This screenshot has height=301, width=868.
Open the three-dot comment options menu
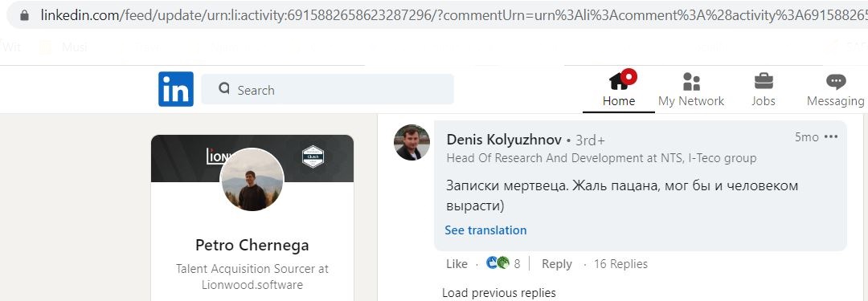tap(831, 137)
